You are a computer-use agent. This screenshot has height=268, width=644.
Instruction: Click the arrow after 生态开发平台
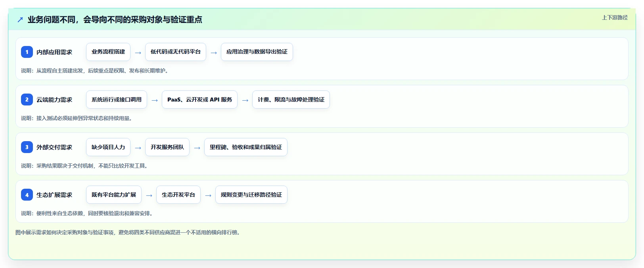coord(208,195)
